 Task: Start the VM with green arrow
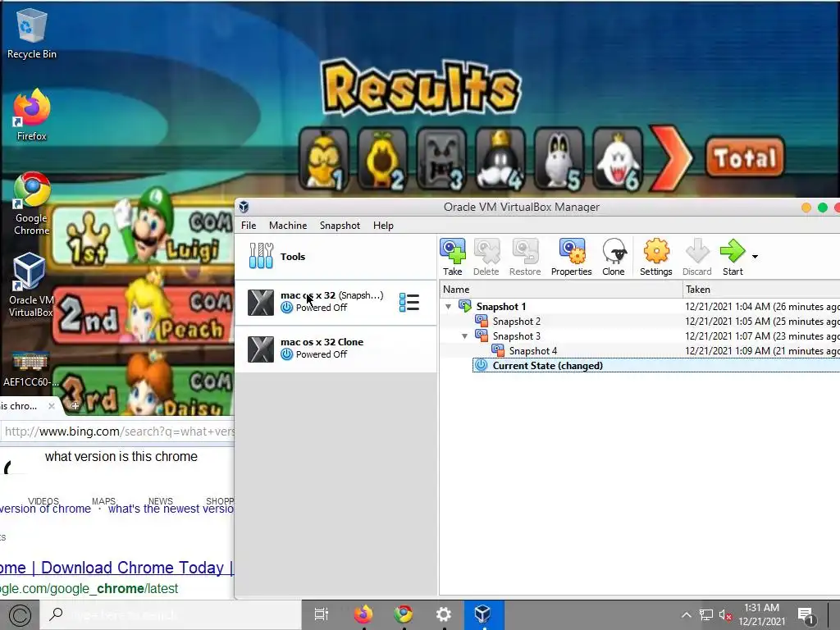point(733,257)
